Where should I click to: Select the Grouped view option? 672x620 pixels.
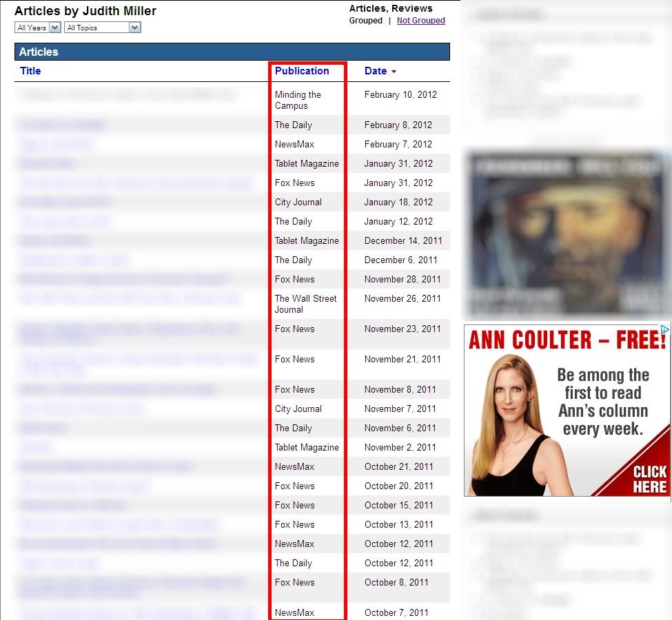[x=365, y=21]
